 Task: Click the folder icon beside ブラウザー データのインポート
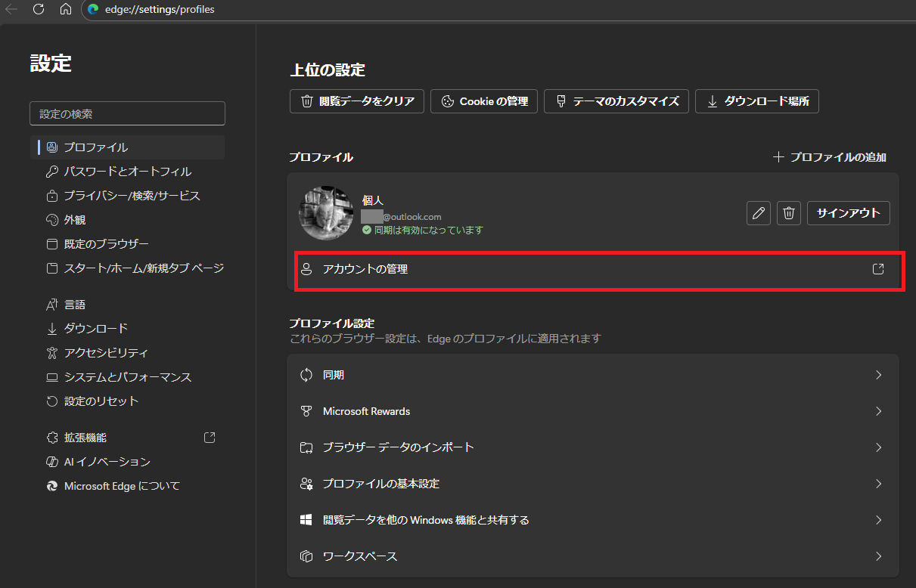click(306, 447)
